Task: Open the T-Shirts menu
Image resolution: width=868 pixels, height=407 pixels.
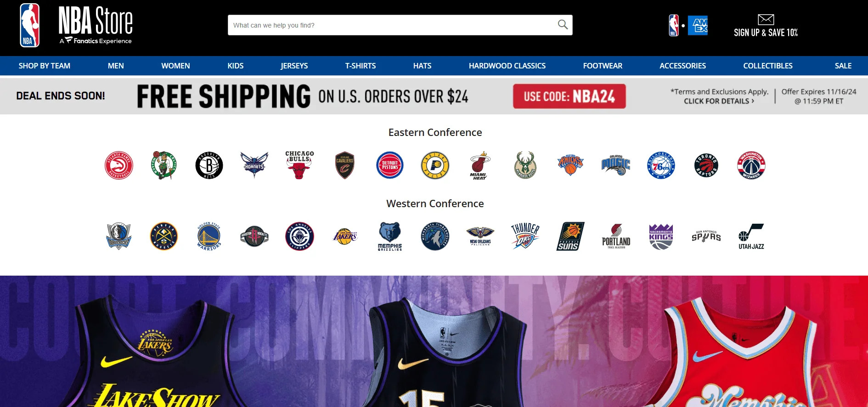Action: 361,66
